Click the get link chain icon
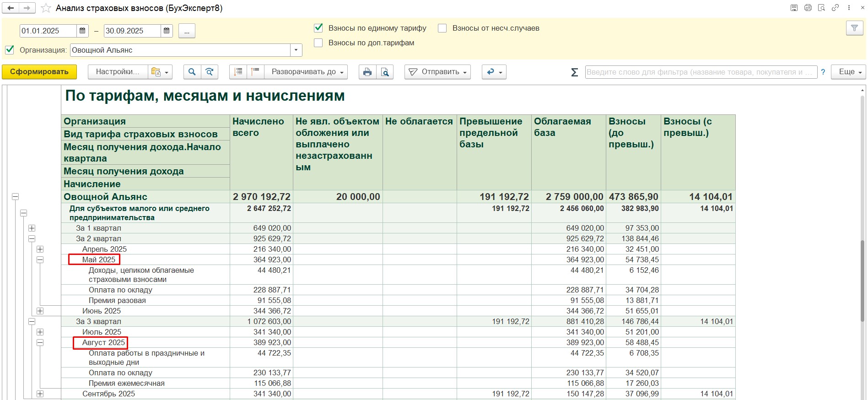 pos(835,8)
